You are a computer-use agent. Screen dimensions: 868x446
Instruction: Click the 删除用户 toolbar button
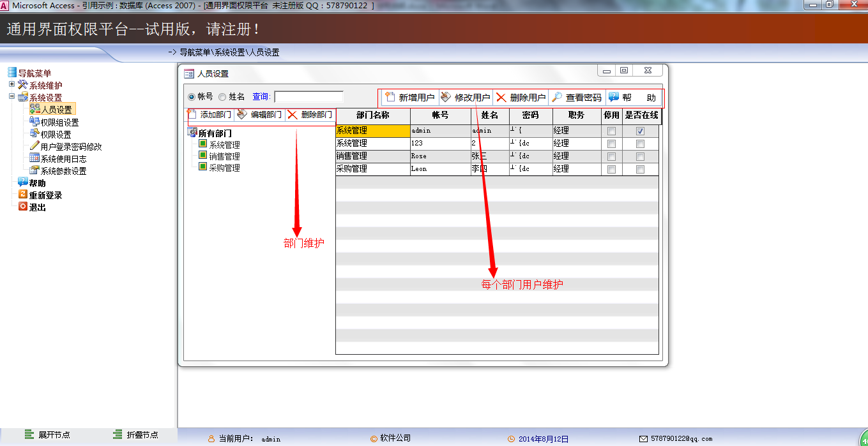click(x=521, y=98)
